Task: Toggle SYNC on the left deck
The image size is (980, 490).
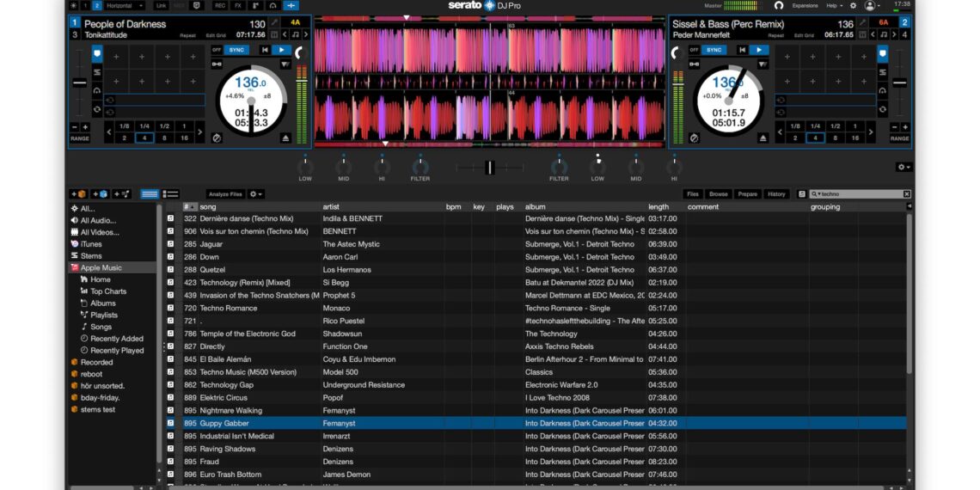Action: click(x=237, y=50)
